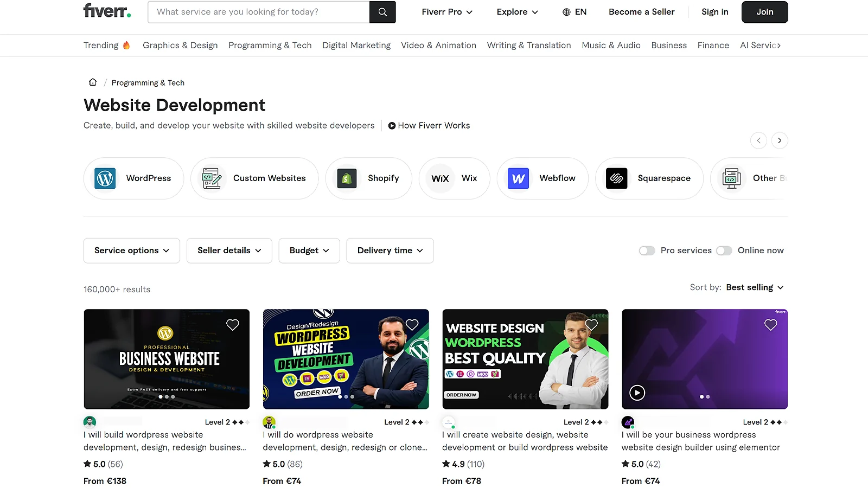Click the search input field
Image resolution: width=868 pixels, height=488 pixels.
pos(259,12)
